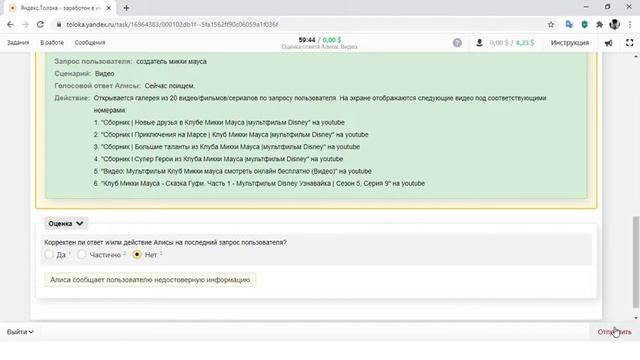This screenshot has width=640, height=360.
Task: Click the voice answer Сейчас поищем
Action: pos(169,86)
